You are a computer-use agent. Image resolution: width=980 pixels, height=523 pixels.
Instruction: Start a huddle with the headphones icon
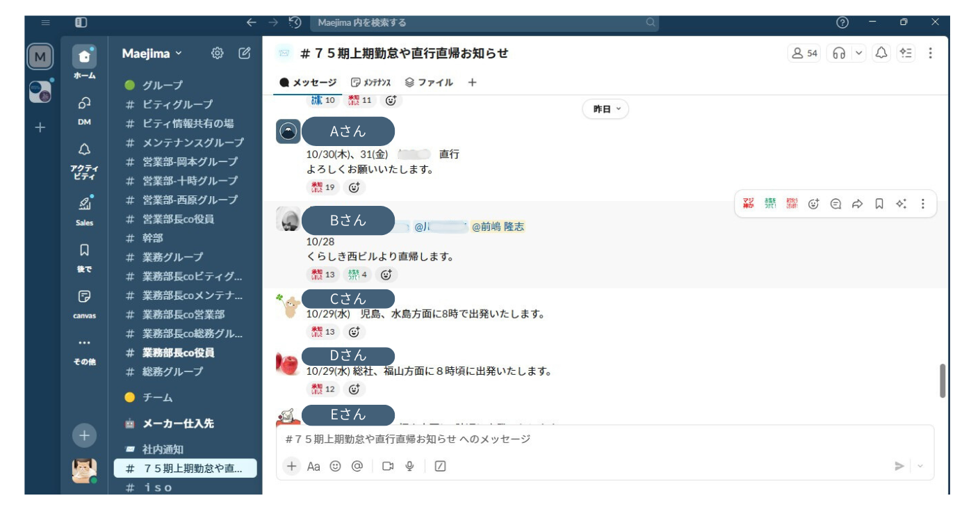(839, 53)
